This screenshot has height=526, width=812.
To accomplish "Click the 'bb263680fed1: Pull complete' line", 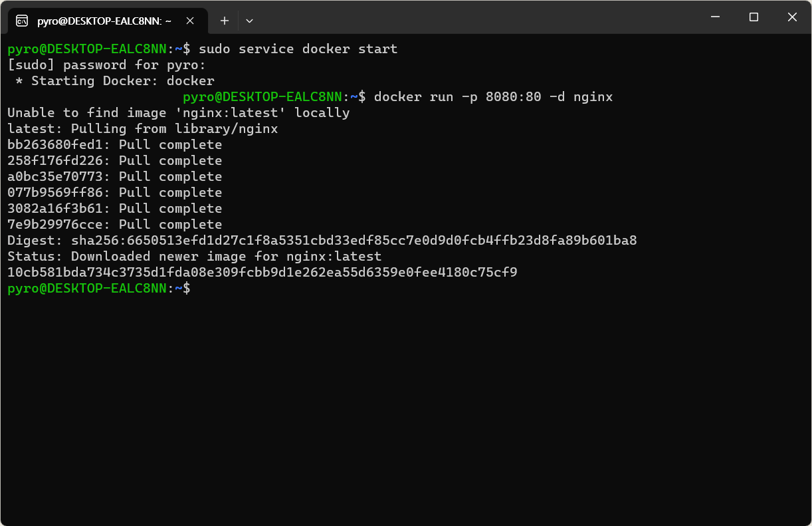I will 115,144.
